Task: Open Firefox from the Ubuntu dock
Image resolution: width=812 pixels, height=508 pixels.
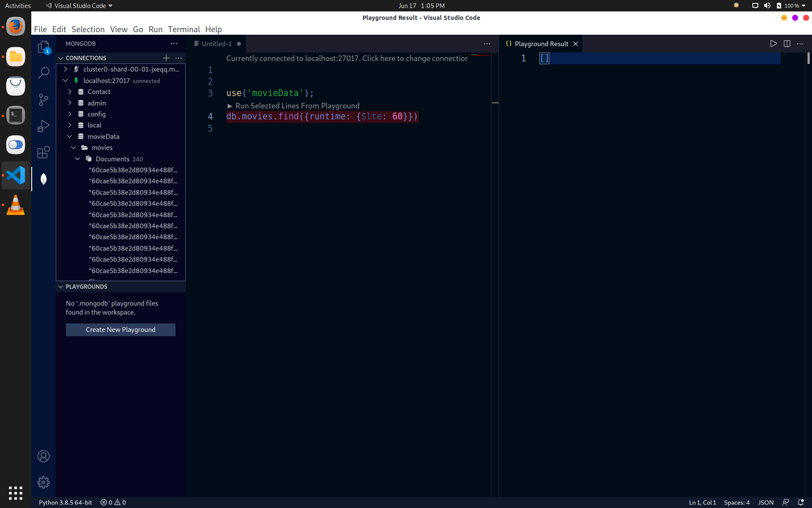Action: point(16,27)
